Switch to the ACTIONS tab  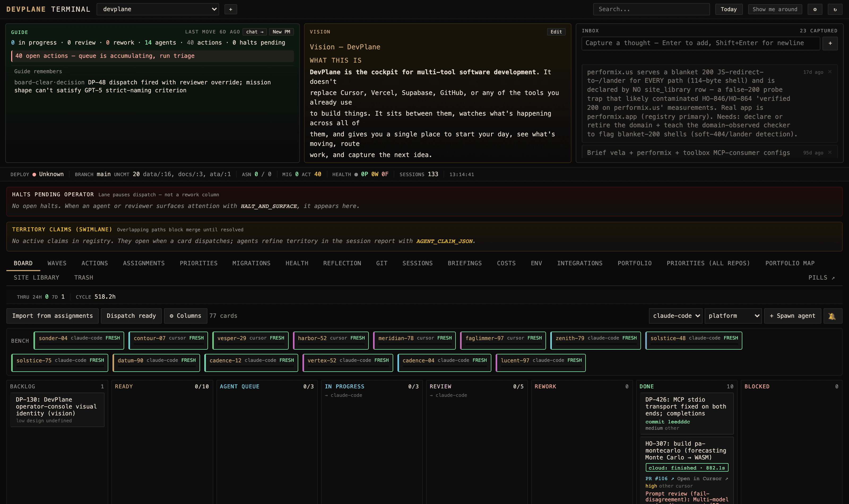coord(94,263)
